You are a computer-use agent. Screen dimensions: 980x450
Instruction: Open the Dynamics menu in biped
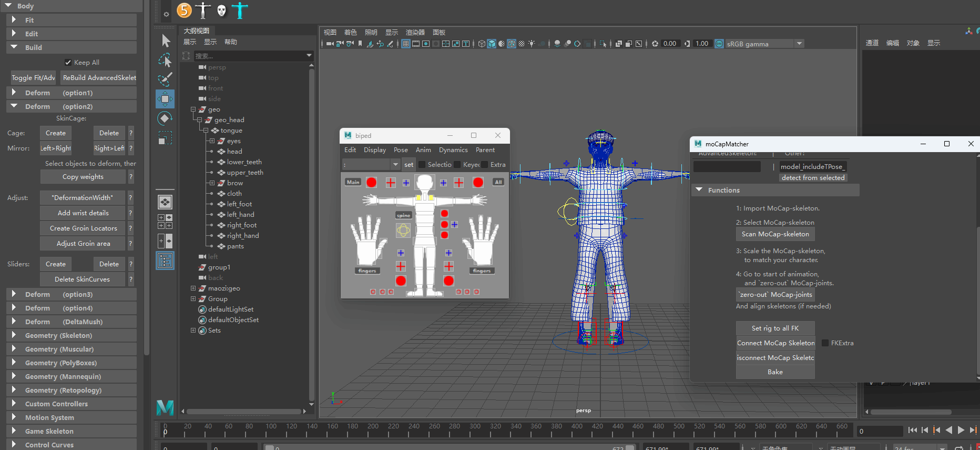click(x=453, y=150)
